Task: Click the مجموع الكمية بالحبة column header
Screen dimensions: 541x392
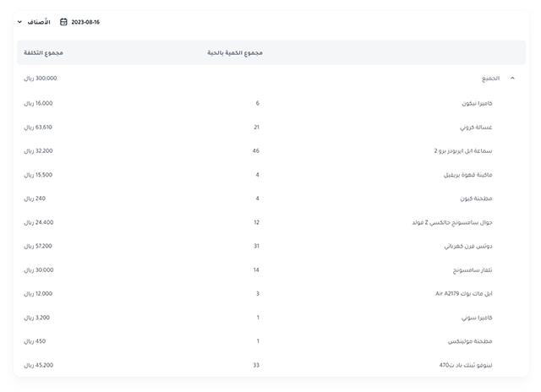Action: pos(235,53)
